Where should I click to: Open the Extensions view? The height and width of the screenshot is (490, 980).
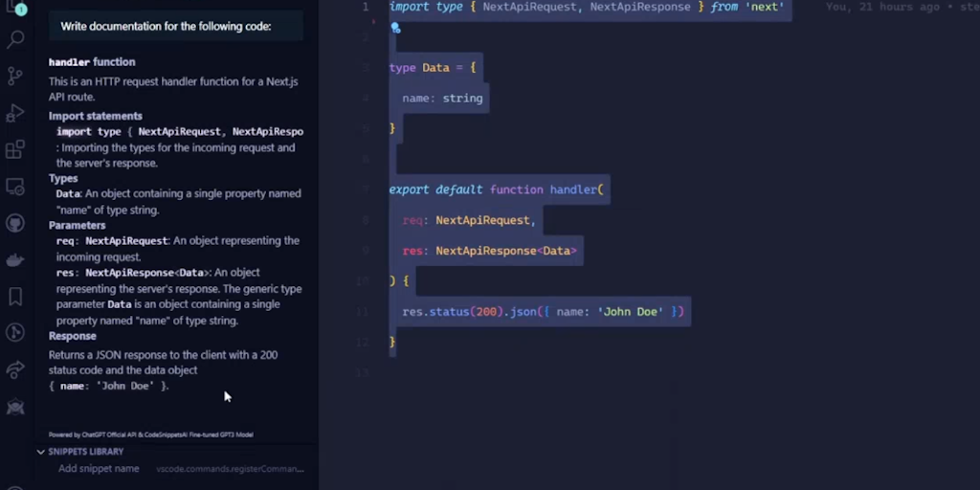(15, 150)
